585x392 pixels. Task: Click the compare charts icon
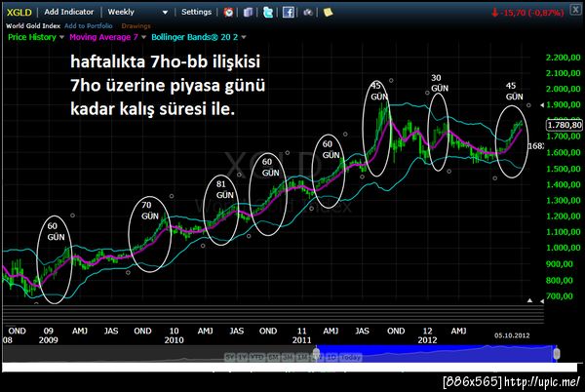tap(248, 13)
